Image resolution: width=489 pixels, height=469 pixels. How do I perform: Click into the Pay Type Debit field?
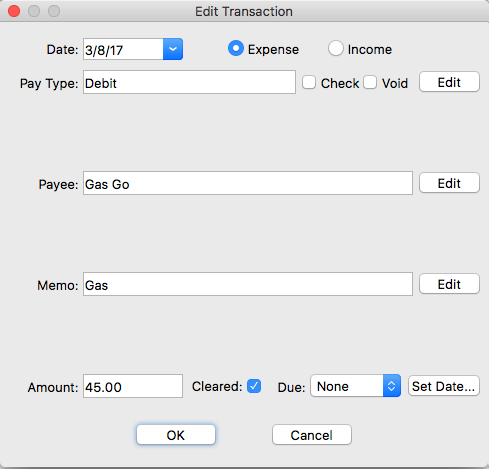(x=189, y=82)
